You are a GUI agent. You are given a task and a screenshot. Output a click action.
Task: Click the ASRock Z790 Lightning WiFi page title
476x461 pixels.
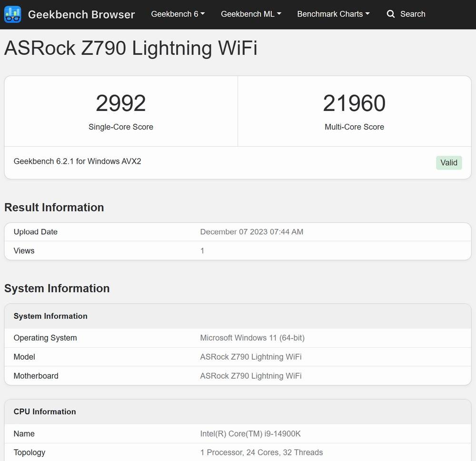point(131,49)
